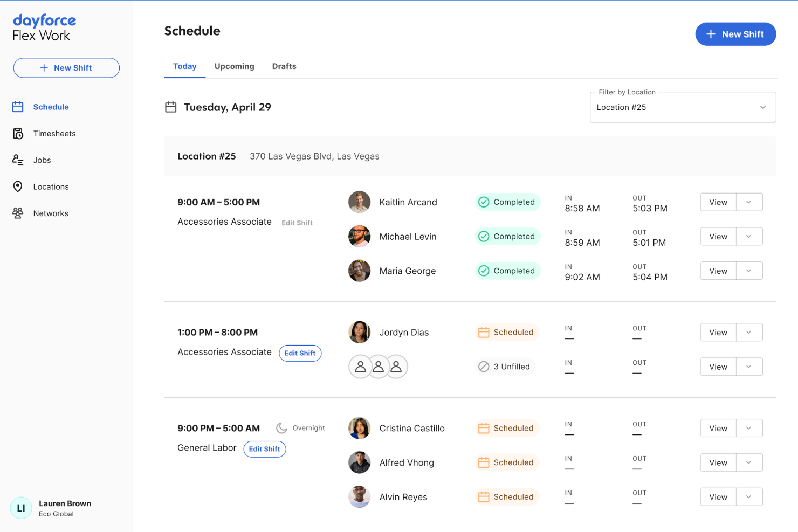Click the greyed Edit Shift for 9:00 AM shift

point(297,223)
